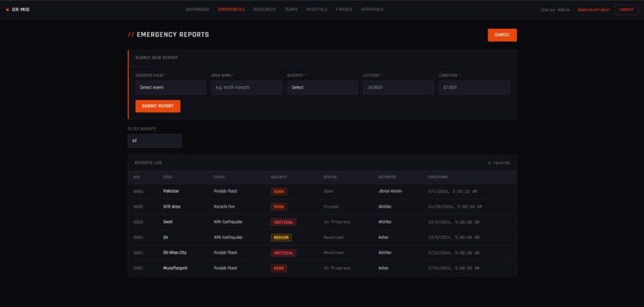This screenshot has width=644, height=307.
Task: Open the Filter Severity dropdown
Action: pos(154,141)
